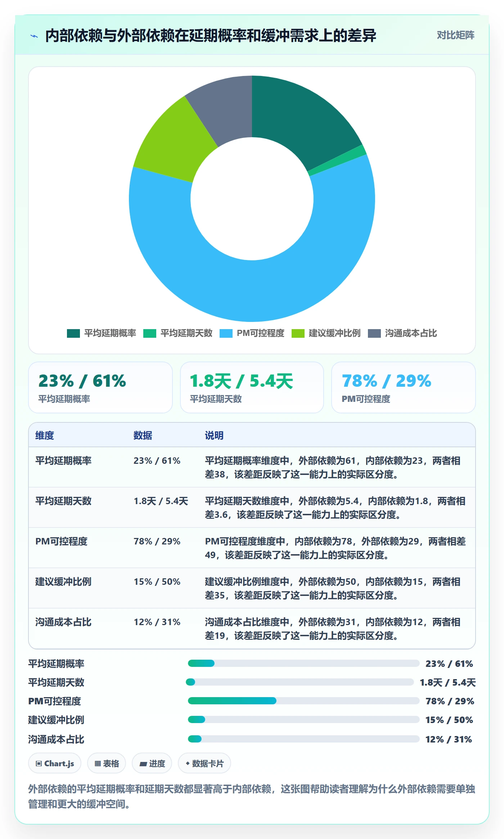Image resolution: width=504 pixels, height=839 pixels.
Task: Select the 平均延期天数 table row label
Action: (63, 501)
